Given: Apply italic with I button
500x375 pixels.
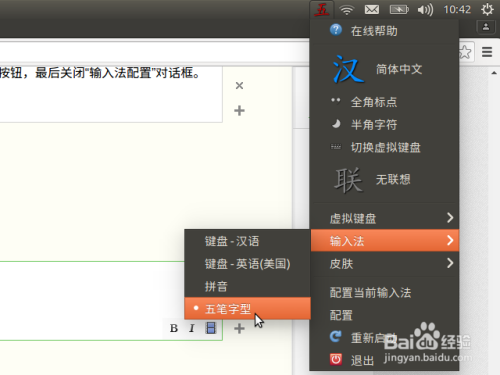Looking at the screenshot, I should point(192,328).
